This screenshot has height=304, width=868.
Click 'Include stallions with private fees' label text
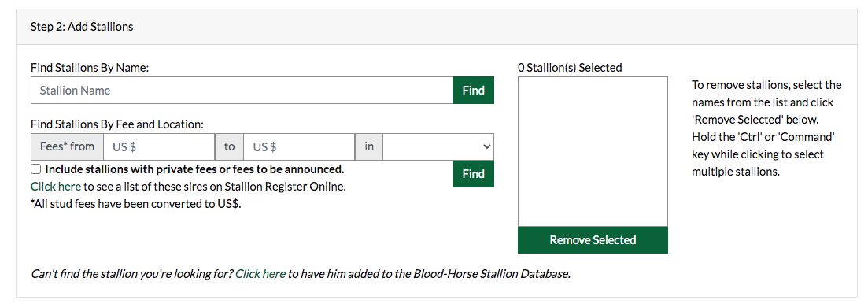click(195, 169)
